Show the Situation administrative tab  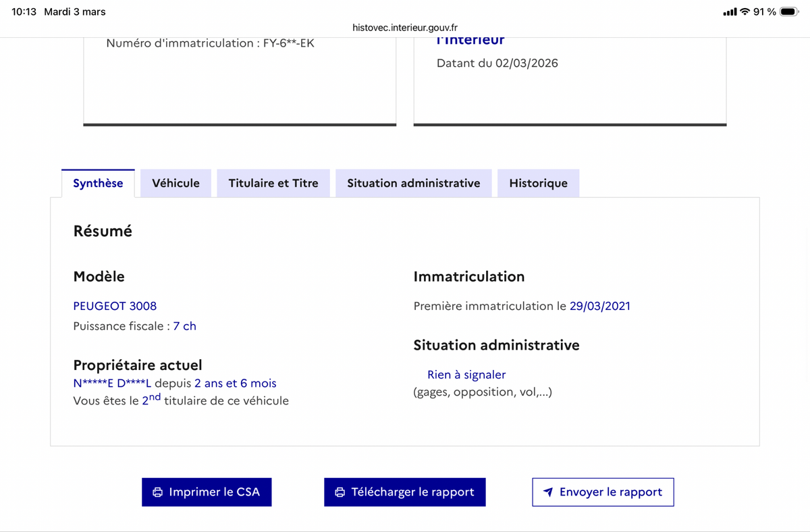pos(414,183)
